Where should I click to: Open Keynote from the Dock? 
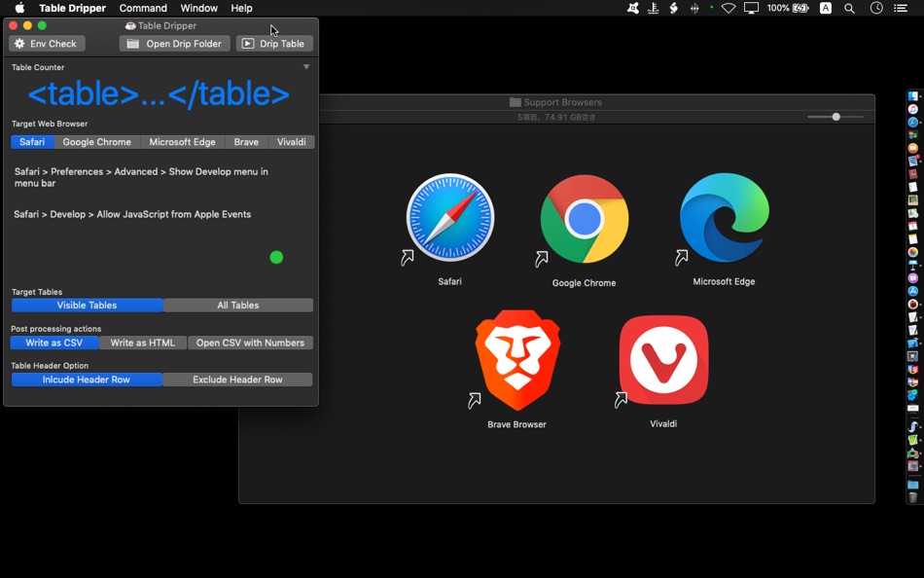912,265
